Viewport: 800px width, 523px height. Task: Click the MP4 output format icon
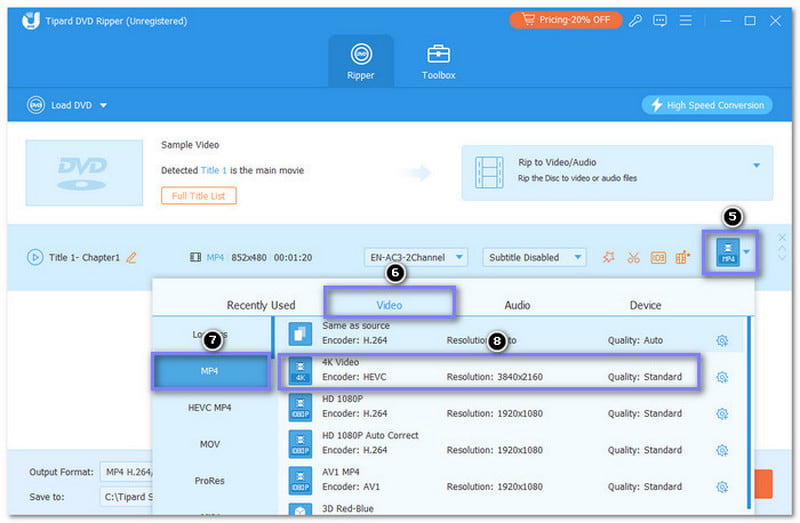[x=728, y=253]
